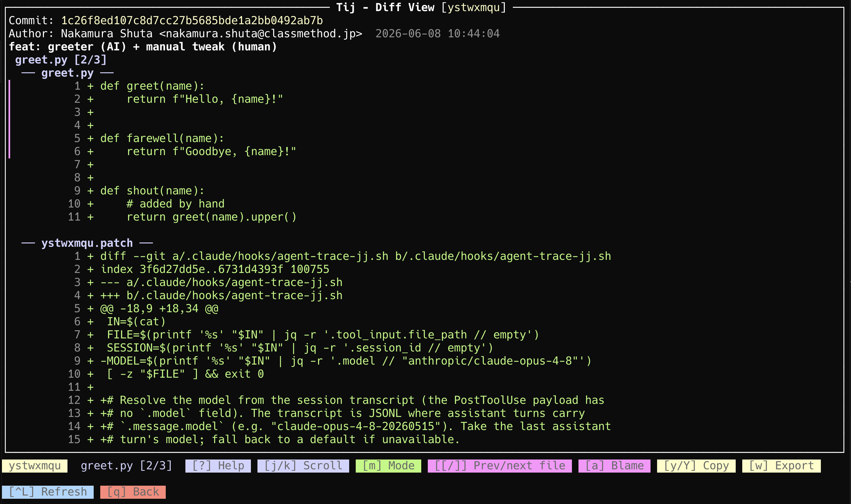Select the '@@ -18,9 +18,34 @@' hunk line

pos(159,309)
